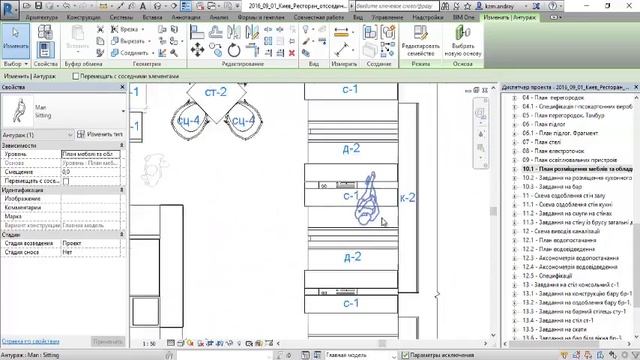Viewport: 640px width, 360px height.
Task: Open the 'Аннотации' ribbon tab
Action: pos(186,18)
